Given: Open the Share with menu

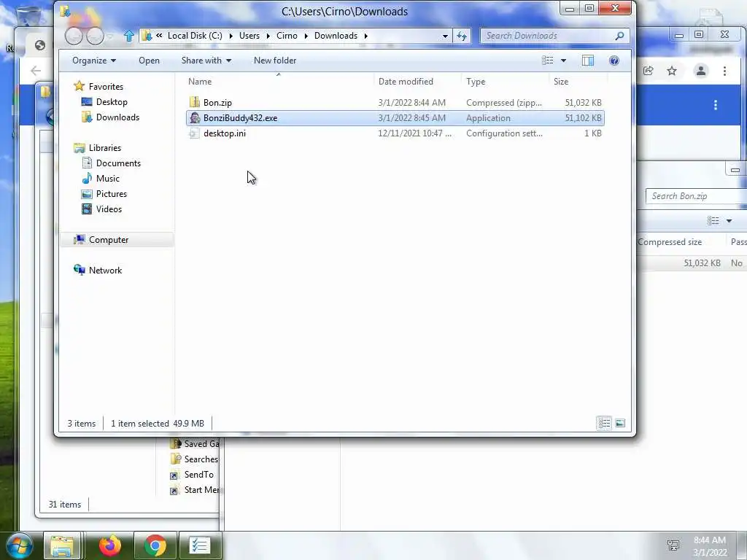Looking at the screenshot, I should pos(206,61).
